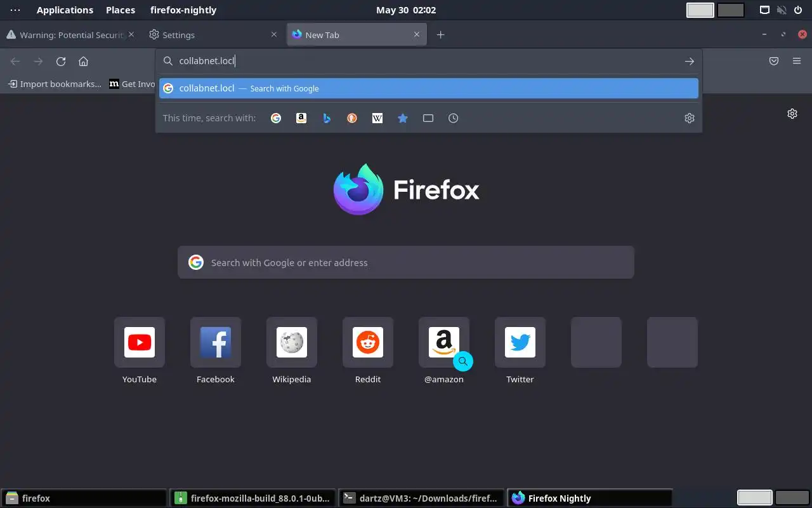
Task: Focus the address bar with collabnet.locl
Action: point(429,62)
